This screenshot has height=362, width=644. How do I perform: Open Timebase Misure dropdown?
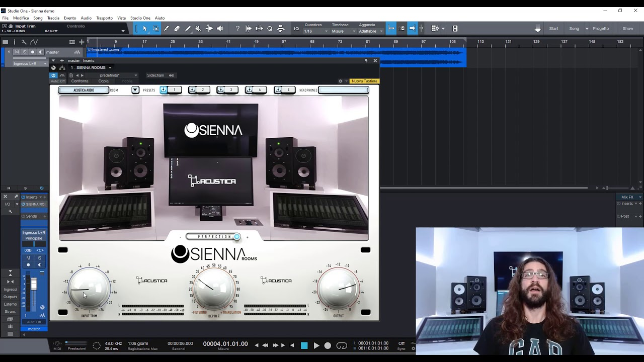pos(343,31)
